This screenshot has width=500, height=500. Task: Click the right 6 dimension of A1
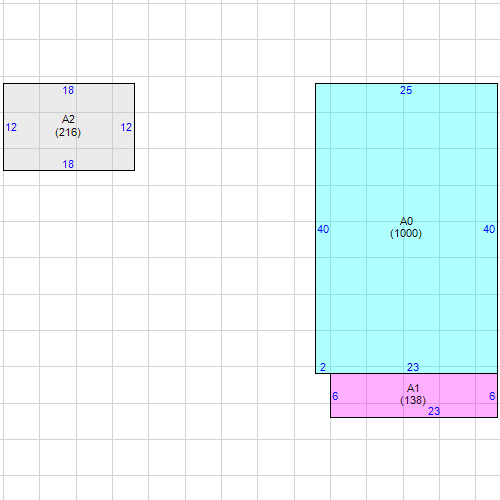tap(492, 396)
